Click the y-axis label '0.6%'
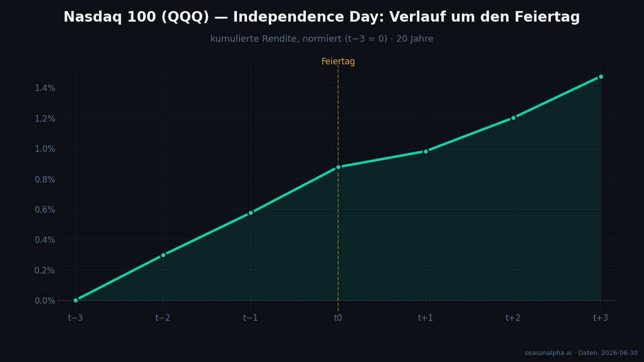This screenshot has width=644, height=362. tap(45, 210)
